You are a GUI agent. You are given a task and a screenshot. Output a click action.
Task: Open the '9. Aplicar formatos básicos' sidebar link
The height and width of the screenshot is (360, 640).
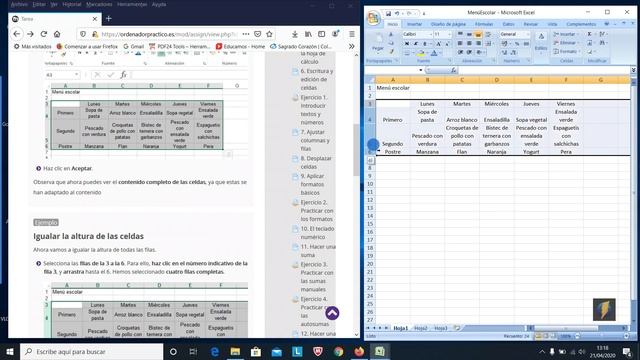pyautogui.click(x=312, y=184)
